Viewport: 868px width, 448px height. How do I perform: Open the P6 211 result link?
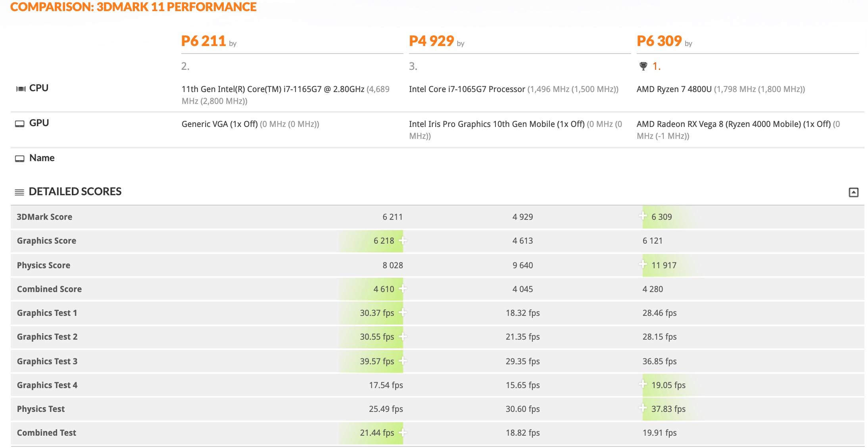204,41
